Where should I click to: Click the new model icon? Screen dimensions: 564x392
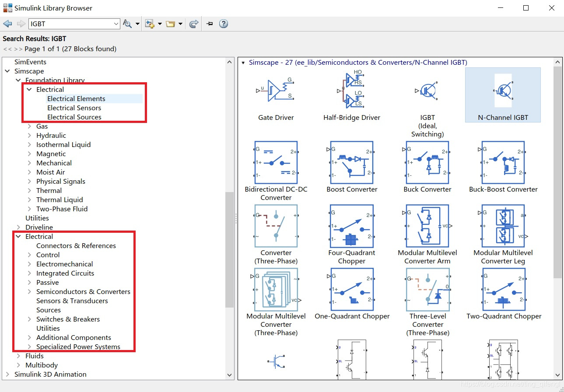pyautogui.click(x=150, y=24)
